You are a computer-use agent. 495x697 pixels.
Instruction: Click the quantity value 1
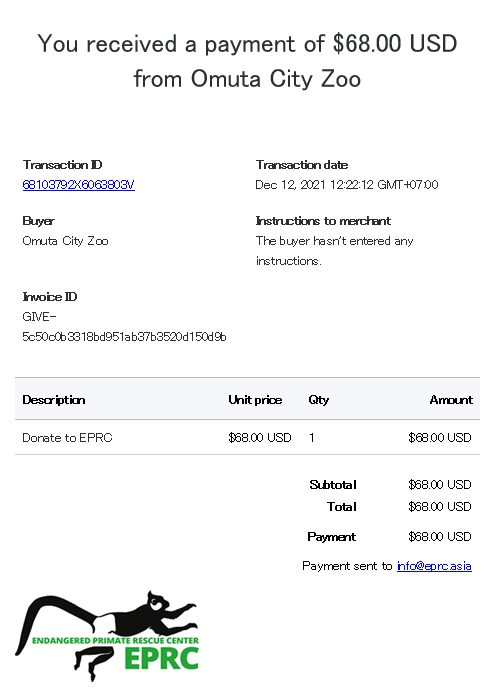[312, 438]
